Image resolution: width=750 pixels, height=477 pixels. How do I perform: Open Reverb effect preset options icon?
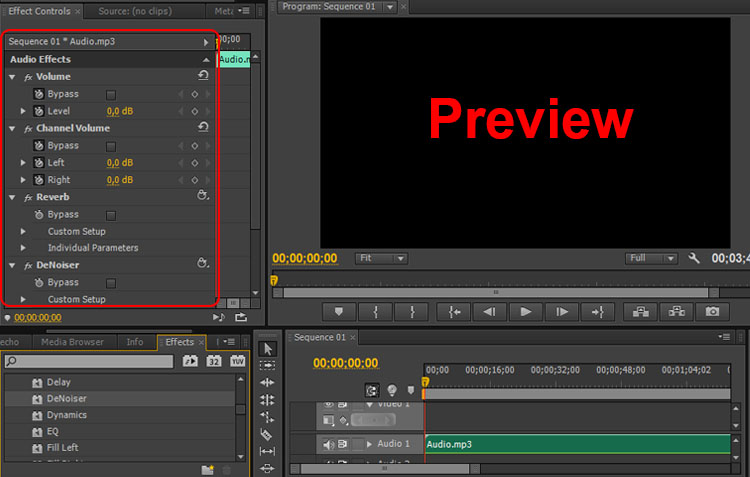[203, 196]
